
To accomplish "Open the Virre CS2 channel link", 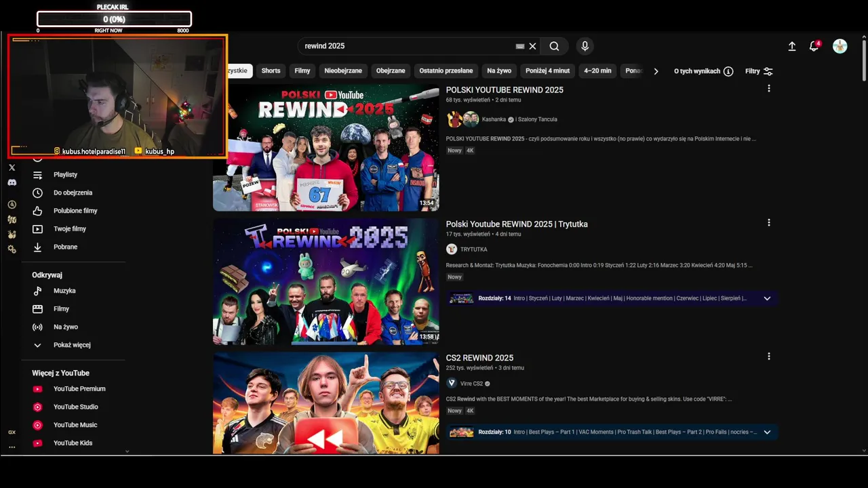I will point(471,384).
